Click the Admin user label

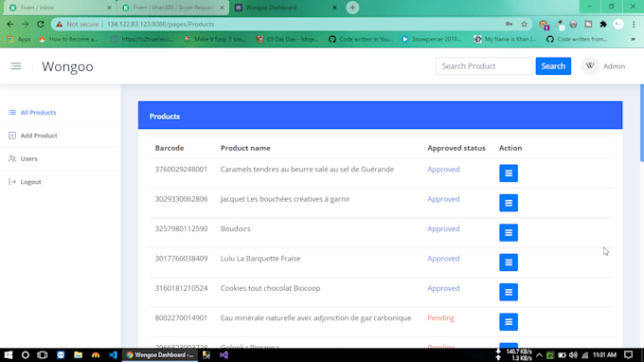click(x=614, y=66)
